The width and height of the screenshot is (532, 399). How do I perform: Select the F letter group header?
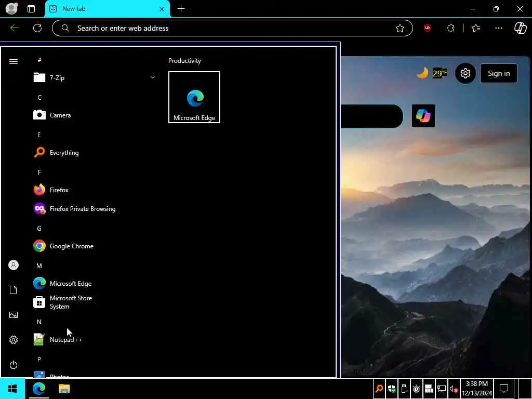[39, 172]
